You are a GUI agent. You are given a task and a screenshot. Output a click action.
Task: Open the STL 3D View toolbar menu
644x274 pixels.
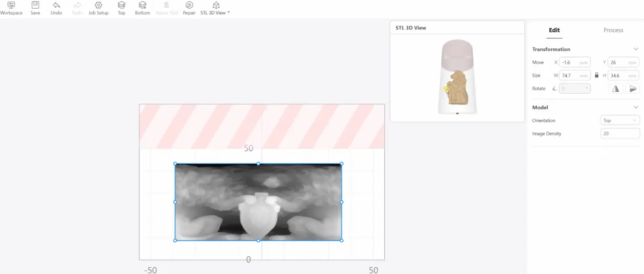click(215, 8)
